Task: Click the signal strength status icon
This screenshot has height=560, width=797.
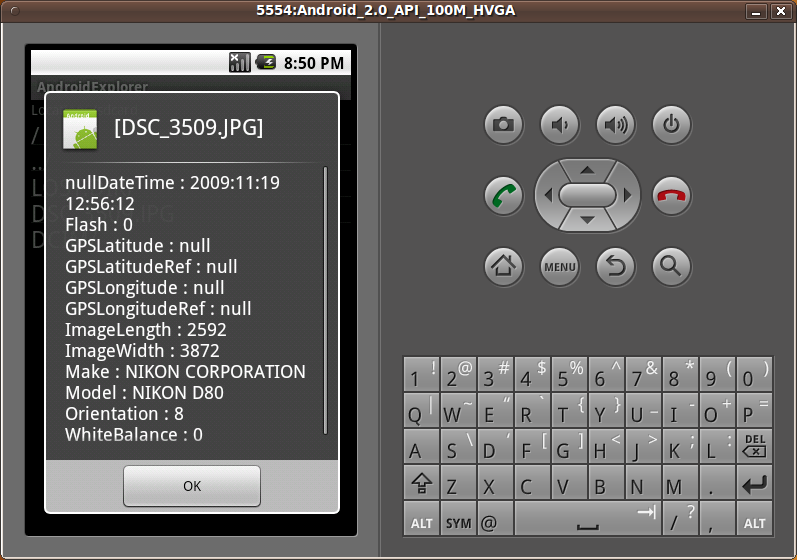Action: 239,63
